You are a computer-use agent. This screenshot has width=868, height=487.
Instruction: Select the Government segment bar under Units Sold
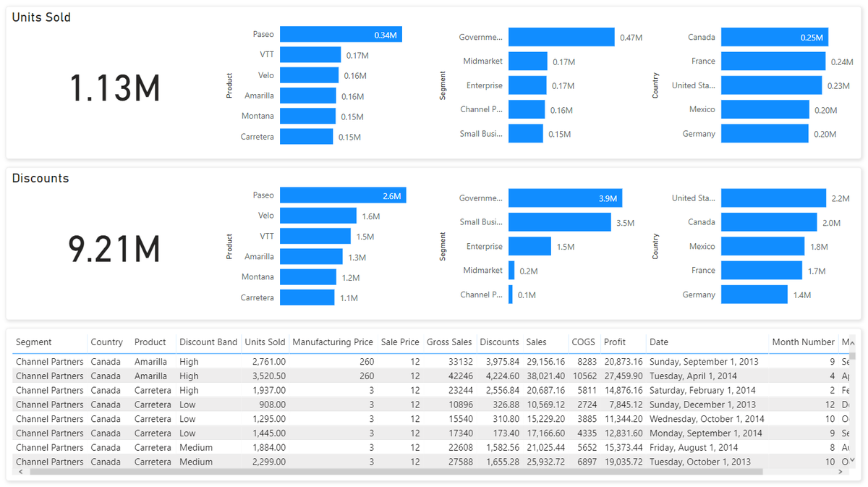pyautogui.click(x=561, y=37)
